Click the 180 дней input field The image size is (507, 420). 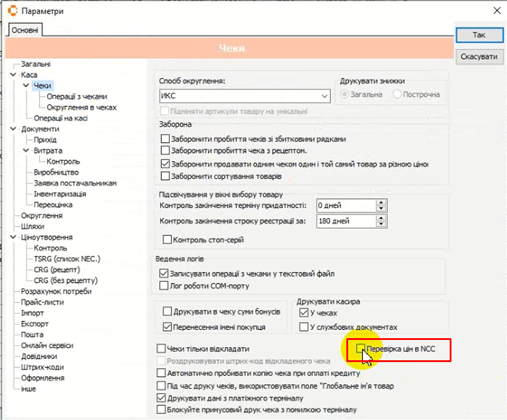click(x=346, y=222)
